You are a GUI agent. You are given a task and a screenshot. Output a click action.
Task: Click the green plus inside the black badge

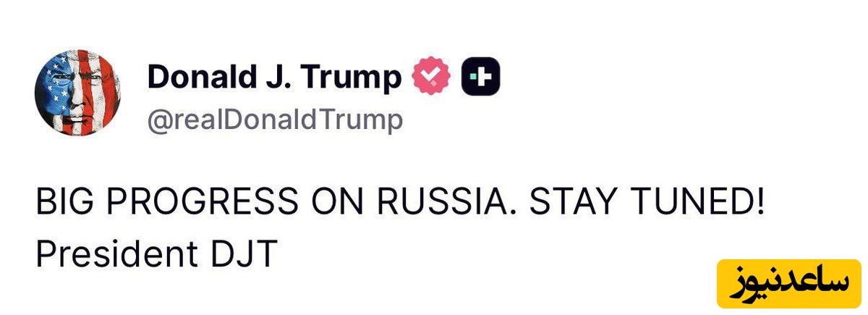[481, 77]
